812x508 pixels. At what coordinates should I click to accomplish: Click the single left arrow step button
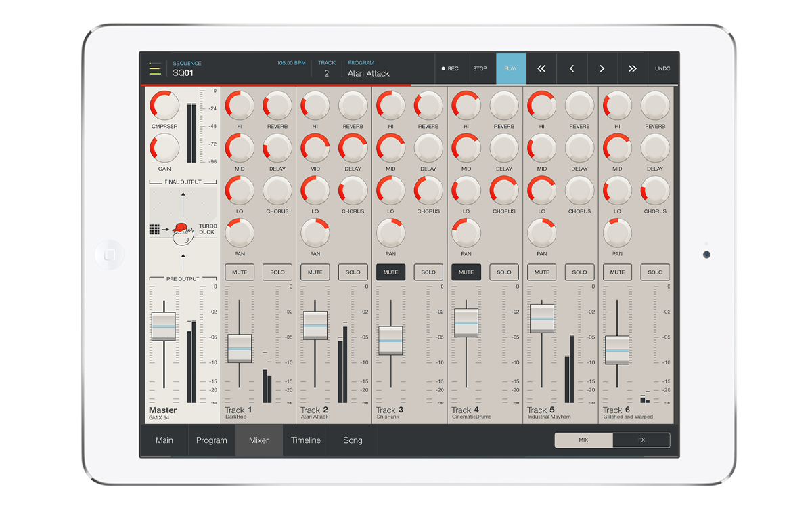572,68
